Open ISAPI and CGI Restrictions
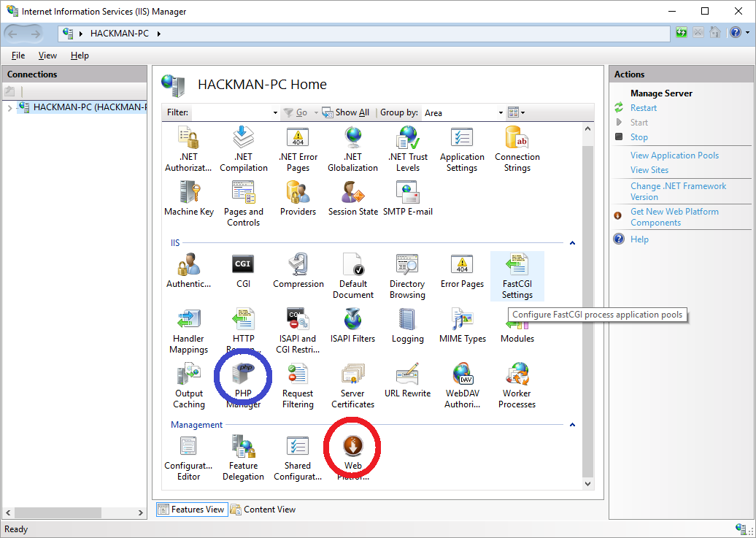Screen dimensions: 756x538 click(298, 331)
